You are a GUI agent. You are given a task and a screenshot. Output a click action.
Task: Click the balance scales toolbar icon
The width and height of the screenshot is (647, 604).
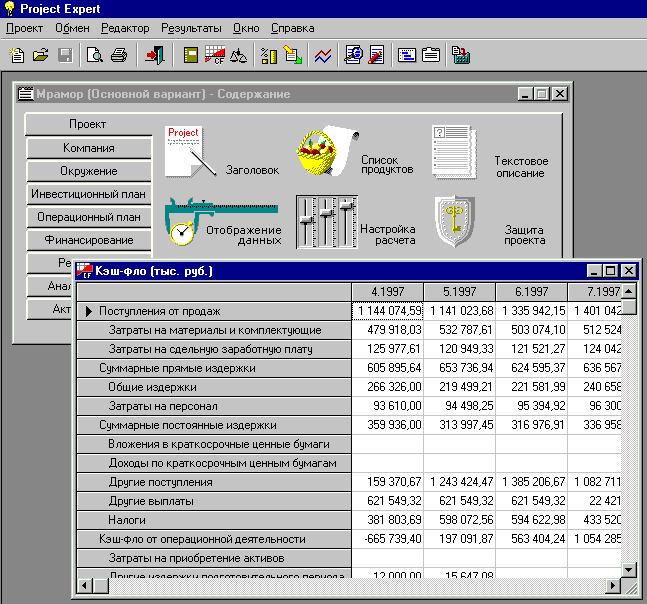[x=238, y=55]
